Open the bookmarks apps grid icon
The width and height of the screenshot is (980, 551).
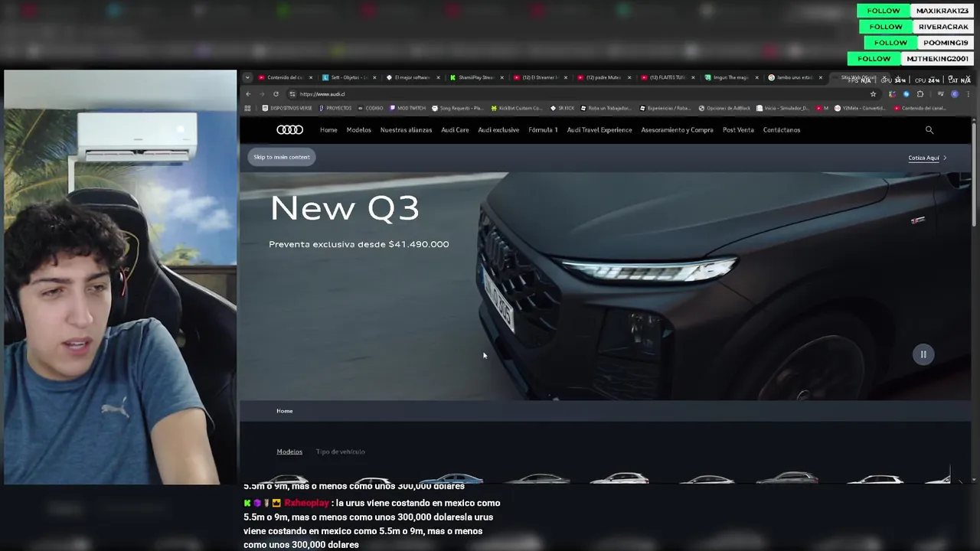point(247,108)
